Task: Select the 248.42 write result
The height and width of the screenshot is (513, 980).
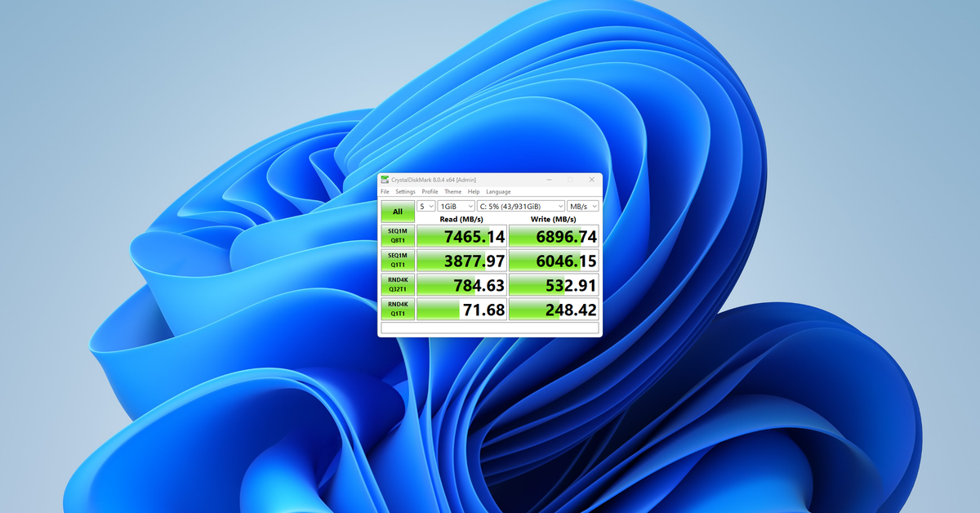Action: [554, 309]
